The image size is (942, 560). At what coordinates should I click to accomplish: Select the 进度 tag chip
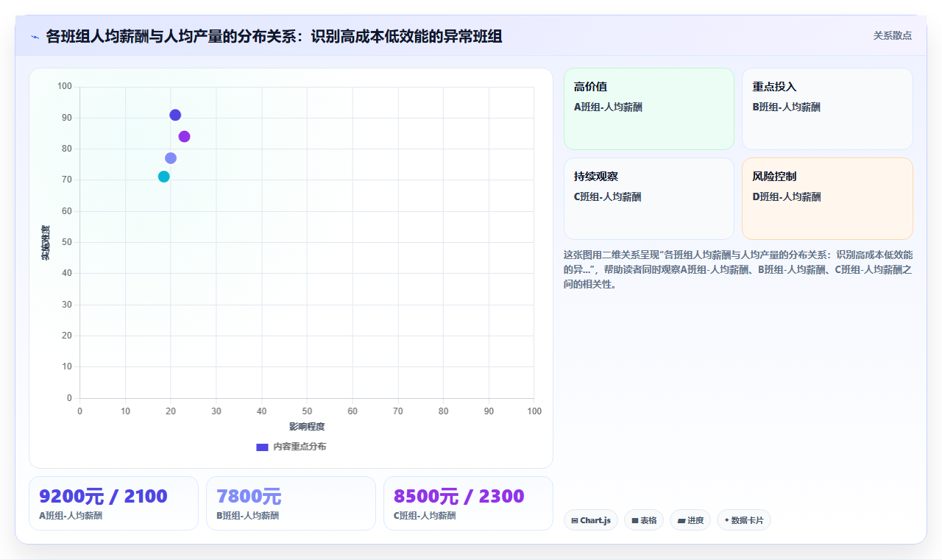click(690, 520)
